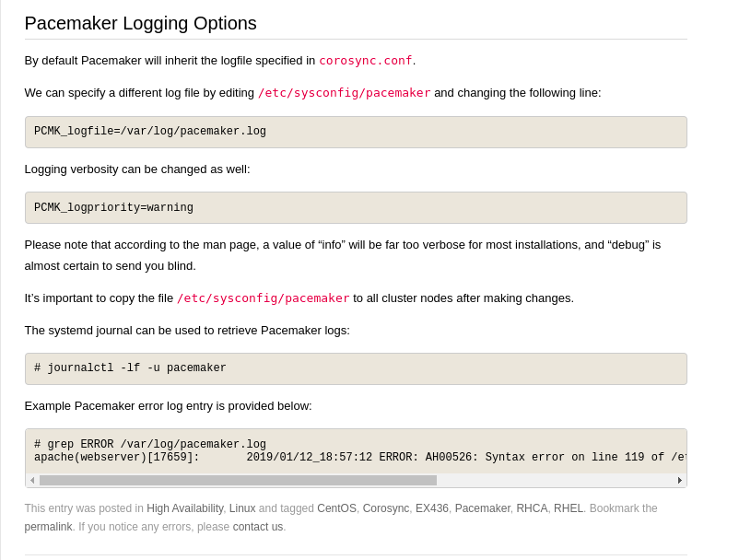This screenshot has width=739, height=560.
Task: Open the EX436 tag link
Action: 432,508
